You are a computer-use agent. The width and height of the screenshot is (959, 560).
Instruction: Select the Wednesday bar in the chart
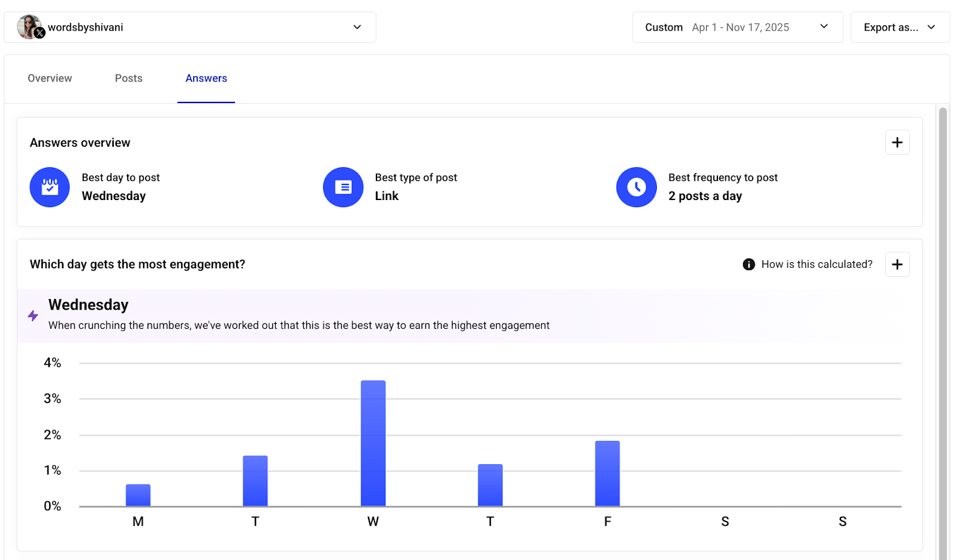click(x=372, y=443)
